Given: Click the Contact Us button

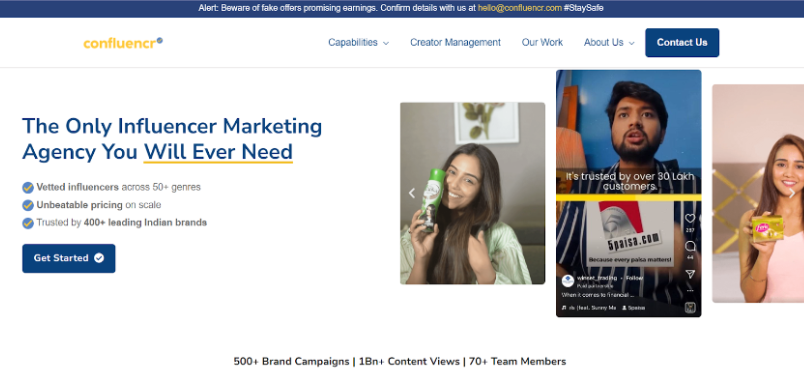Looking at the screenshot, I should tap(682, 43).
